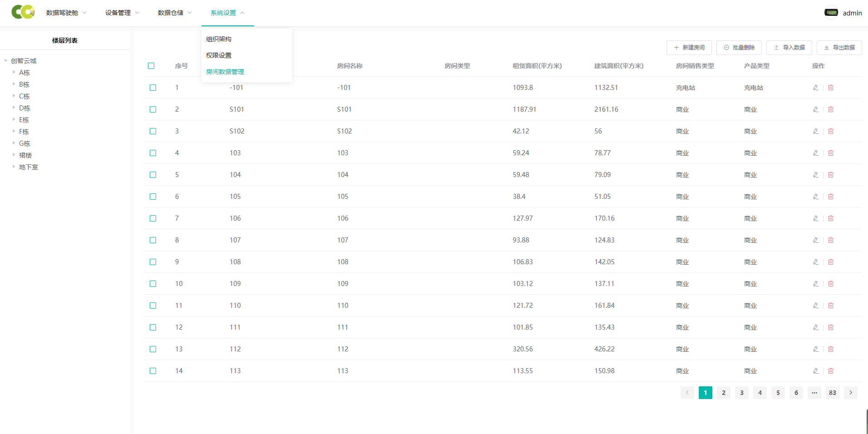Expand the A栋 tree node
Screen dimensions: 868x434
[14, 72]
